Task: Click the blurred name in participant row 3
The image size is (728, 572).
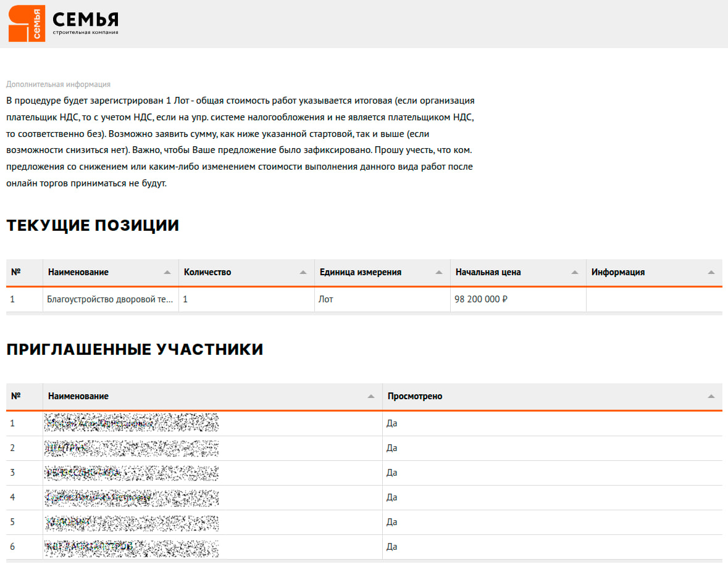Action: click(x=132, y=472)
